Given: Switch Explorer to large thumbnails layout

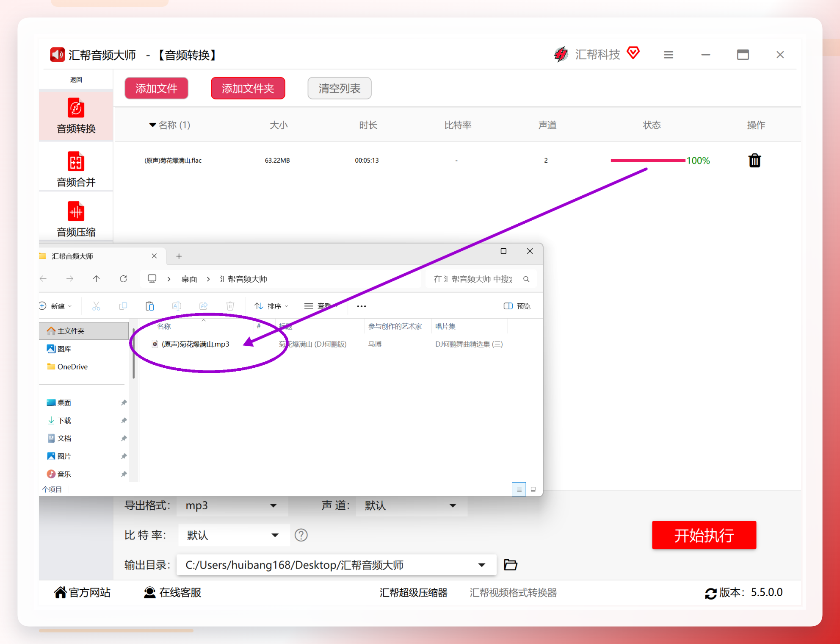Looking at the screenshot, I should pyautogui.click(x=533, y=489).
